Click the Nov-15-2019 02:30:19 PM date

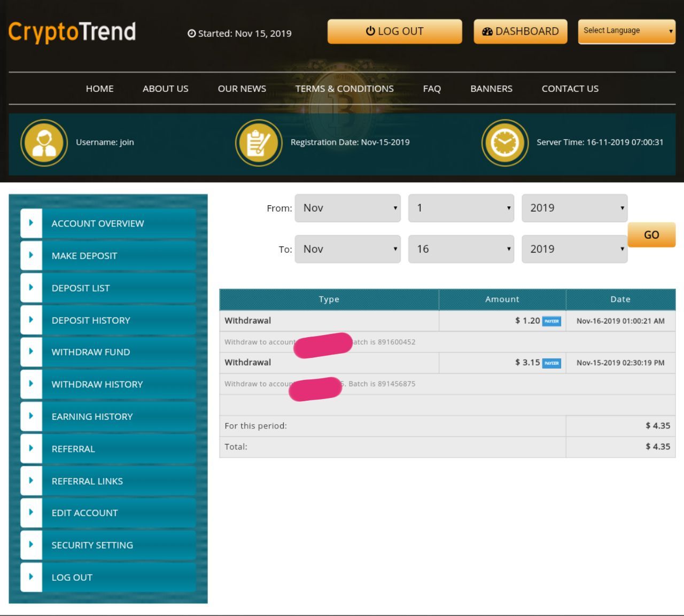tap(620, 363)
